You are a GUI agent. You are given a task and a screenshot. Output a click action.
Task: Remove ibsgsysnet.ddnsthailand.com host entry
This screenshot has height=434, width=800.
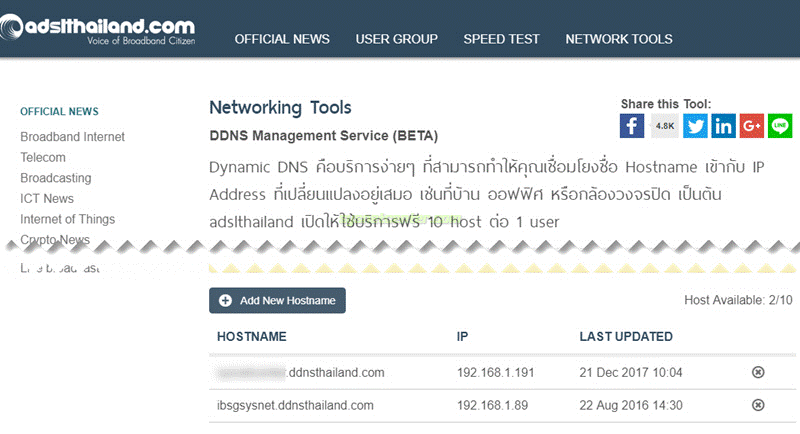[758, 405]
